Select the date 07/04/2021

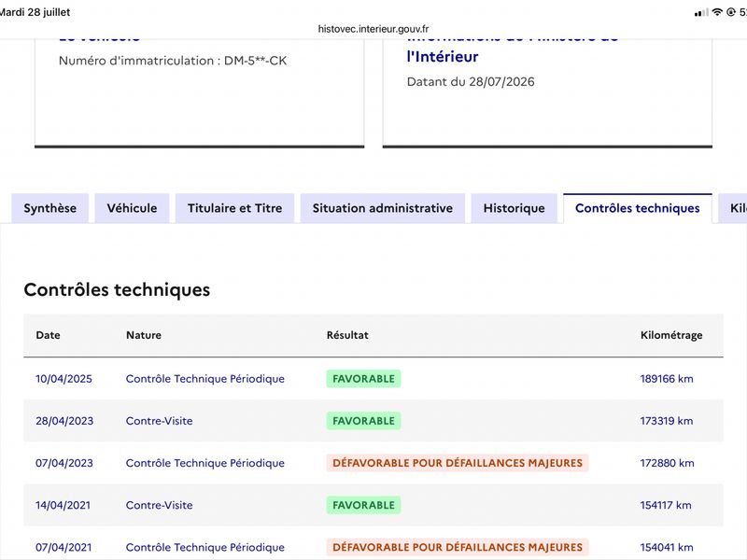[x=63, y=547]
